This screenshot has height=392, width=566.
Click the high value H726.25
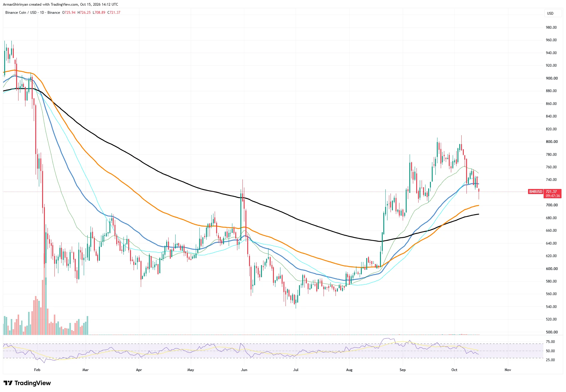coord(84,13)
